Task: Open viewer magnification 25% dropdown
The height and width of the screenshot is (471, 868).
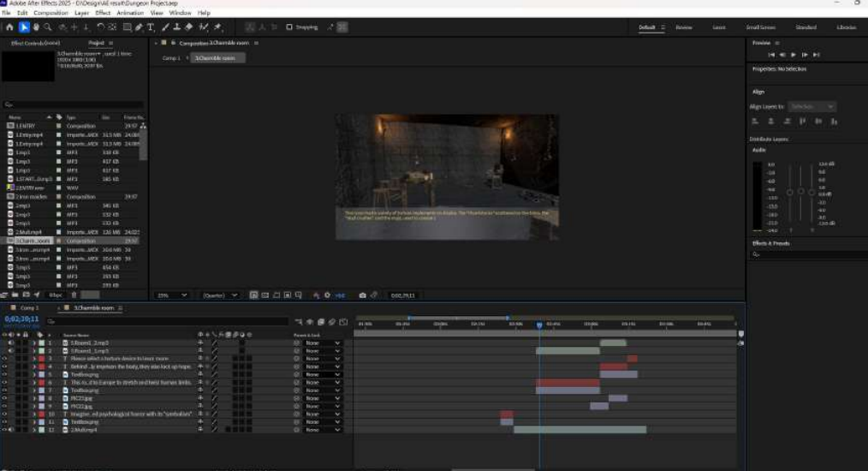Action: coord(172,295)
